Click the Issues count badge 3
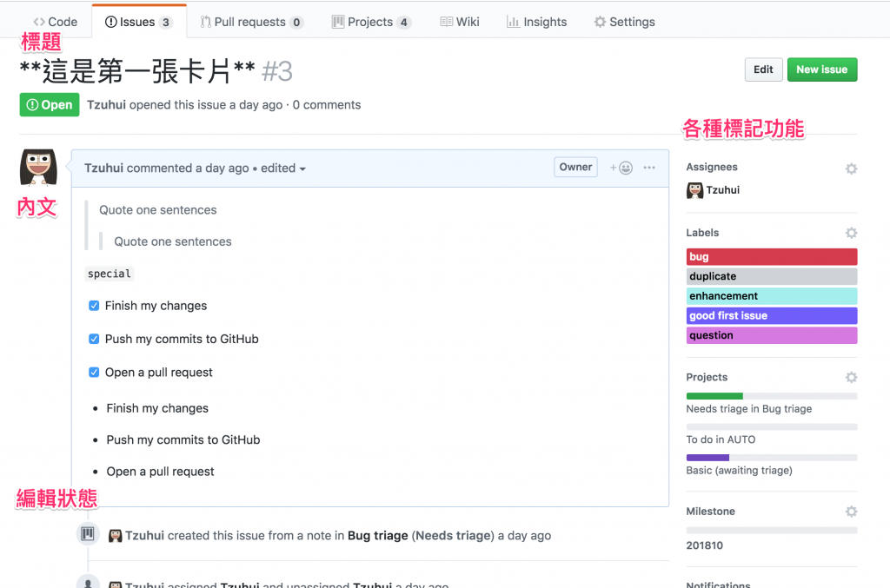The width and height of the screenshot is (890, 588). tap(166, 22)
